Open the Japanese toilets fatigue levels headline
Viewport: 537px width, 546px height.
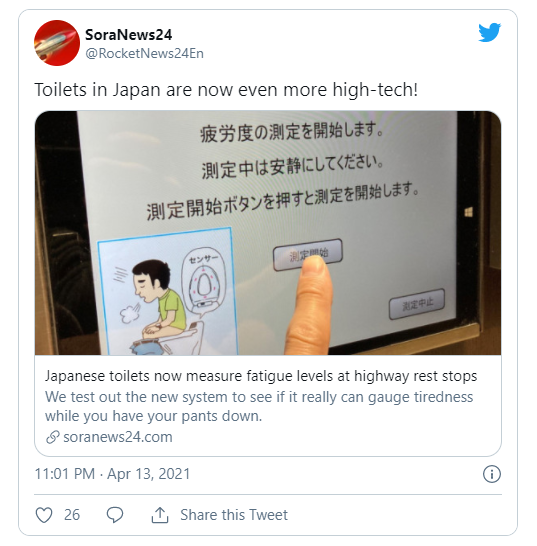click(261, 376)
